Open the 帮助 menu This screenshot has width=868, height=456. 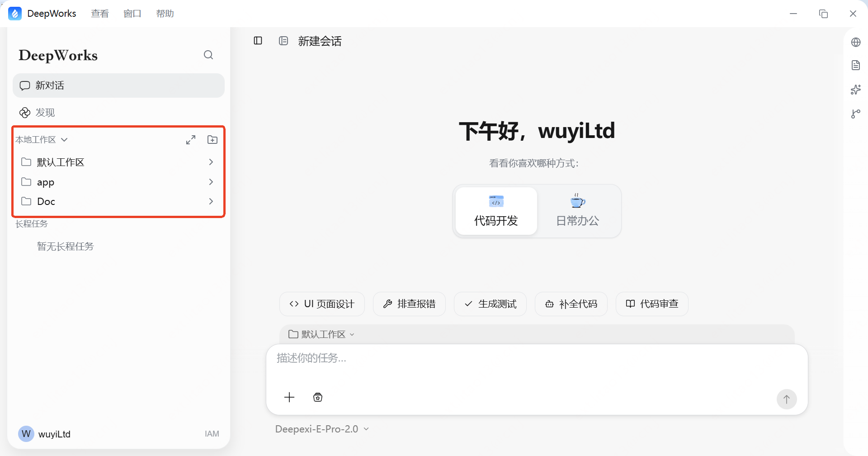pos(165,14)
